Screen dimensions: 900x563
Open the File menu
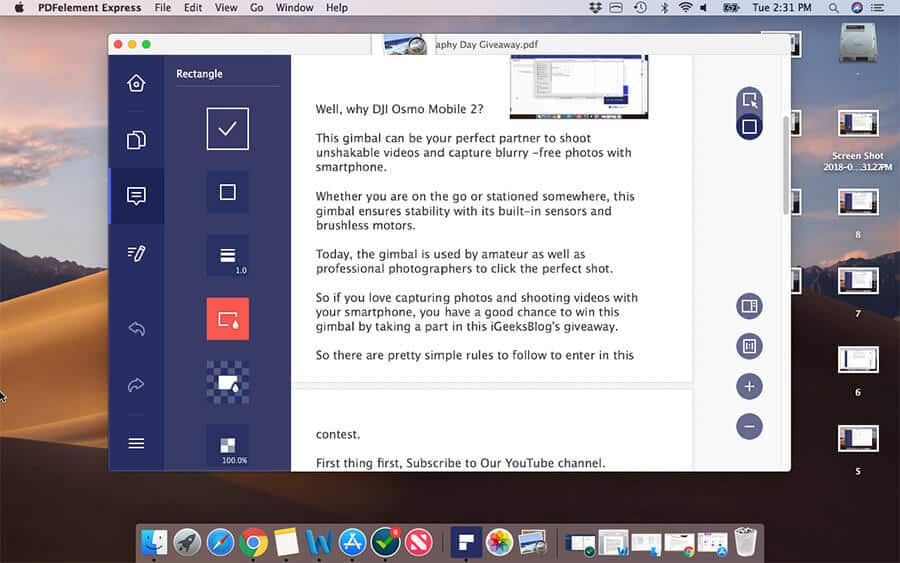[163, 7]
